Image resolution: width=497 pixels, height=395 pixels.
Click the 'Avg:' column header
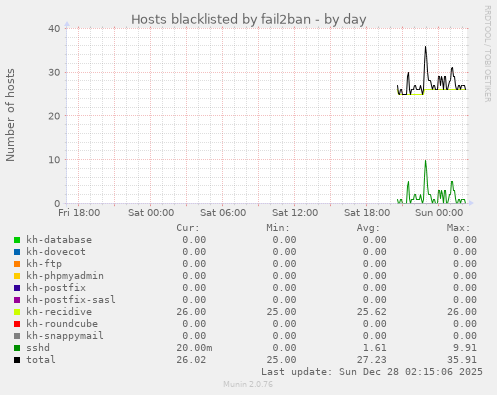click(368, 228)
